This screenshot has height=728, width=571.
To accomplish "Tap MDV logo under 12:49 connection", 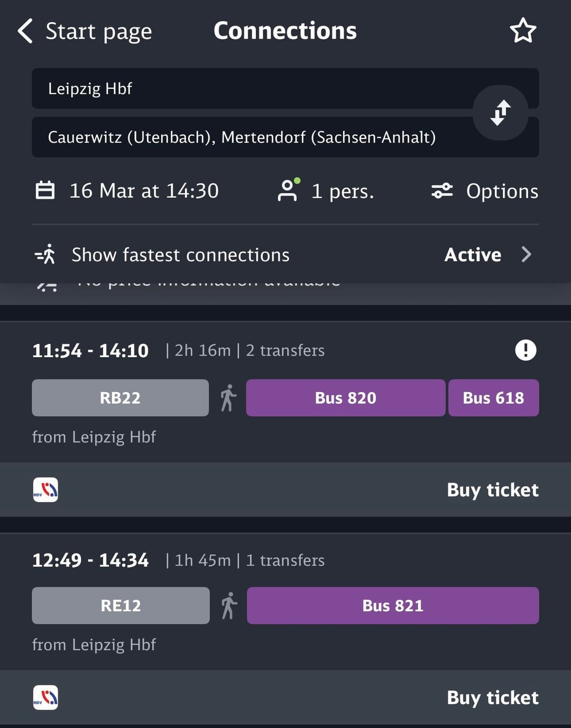I will point(45,697).
